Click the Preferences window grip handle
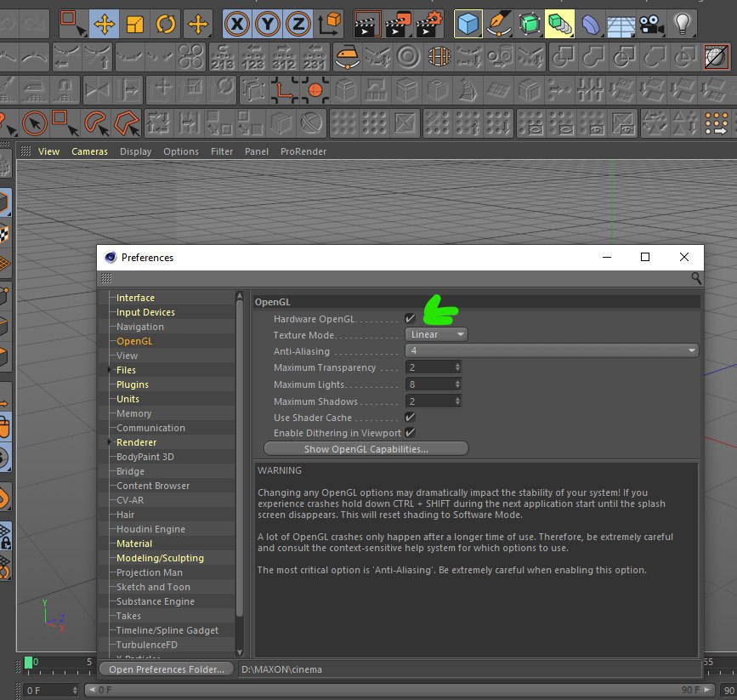The height and width of the screenshot is (700, 737). coord(106,278)
